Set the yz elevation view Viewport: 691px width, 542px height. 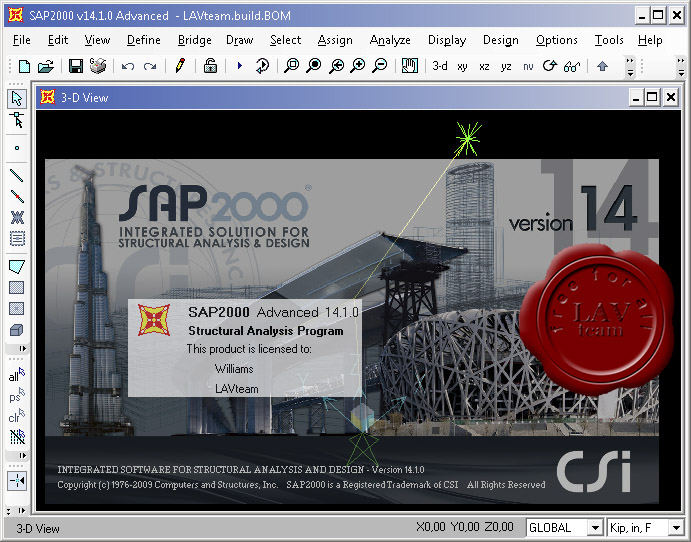506,67
